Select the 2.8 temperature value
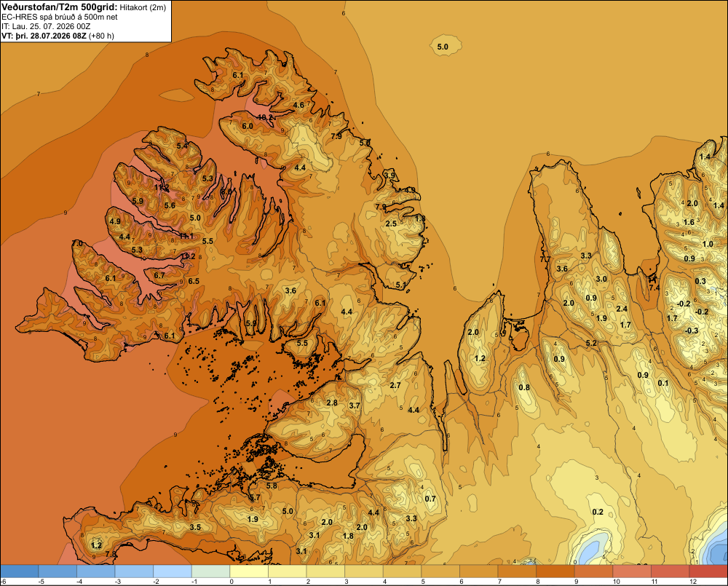 point(332,403)
